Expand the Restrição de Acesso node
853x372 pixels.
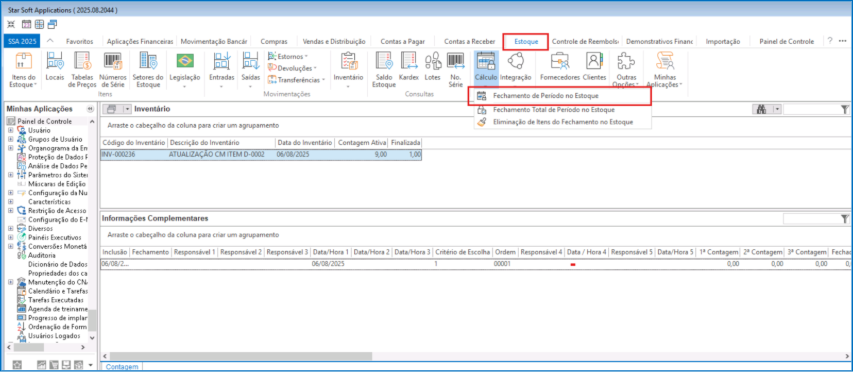pos(10,210)
